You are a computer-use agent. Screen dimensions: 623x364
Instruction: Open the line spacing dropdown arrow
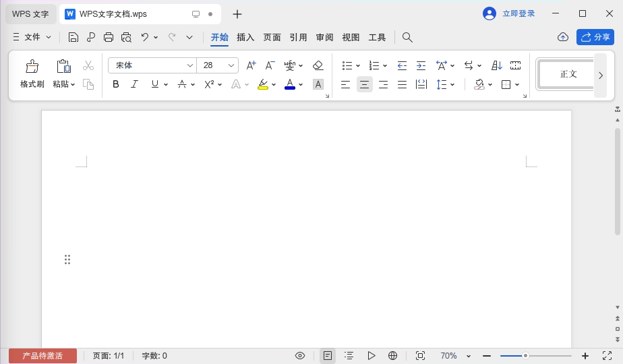tap(452, 85)
